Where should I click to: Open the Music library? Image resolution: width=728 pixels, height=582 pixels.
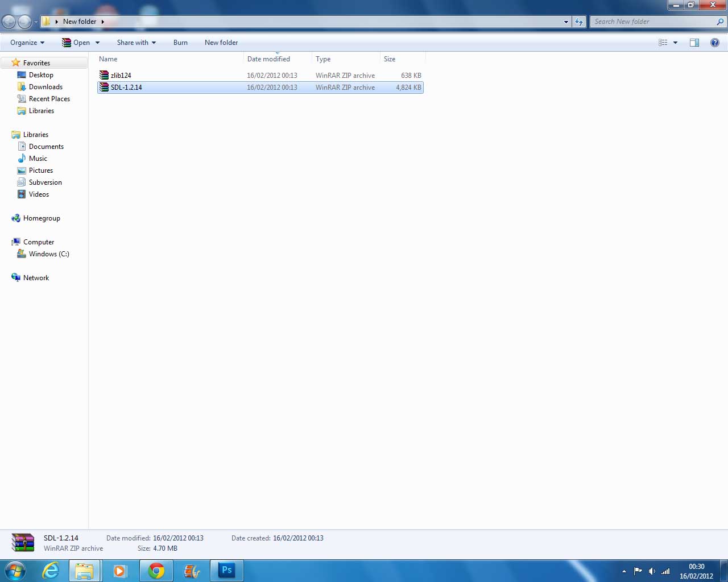point(38,159)
